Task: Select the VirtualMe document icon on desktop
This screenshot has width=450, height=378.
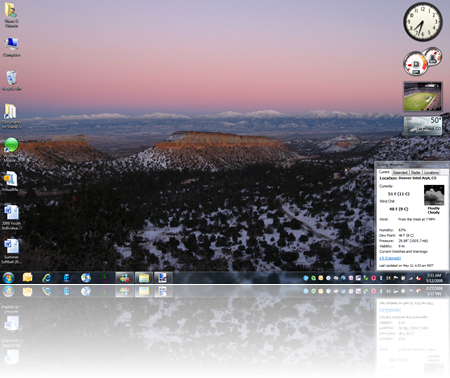Action: coord(11,182)
